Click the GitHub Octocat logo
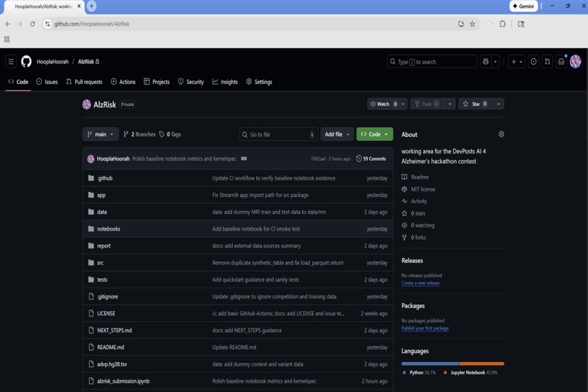The height and width of the screenshot is (392, 588). (26, 61)
